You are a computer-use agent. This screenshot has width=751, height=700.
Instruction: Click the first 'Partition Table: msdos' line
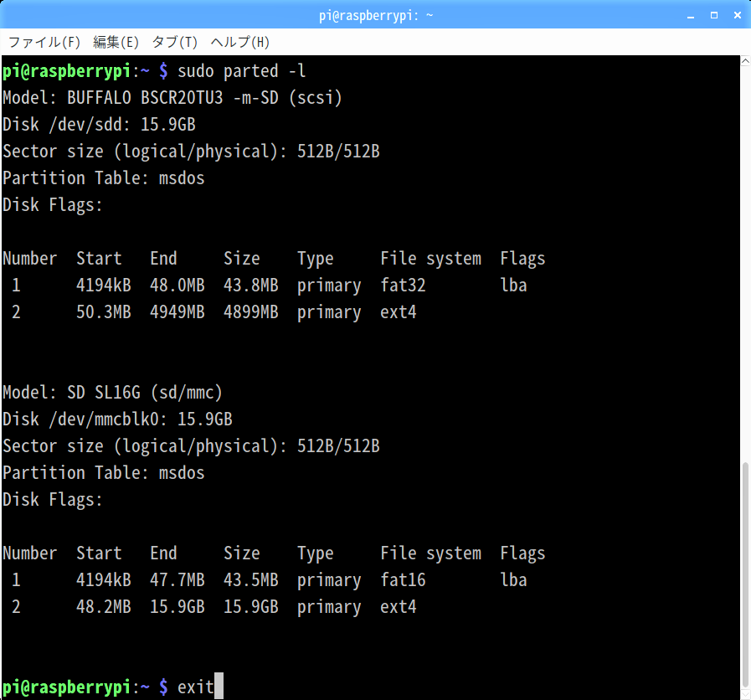click(104, 178)
